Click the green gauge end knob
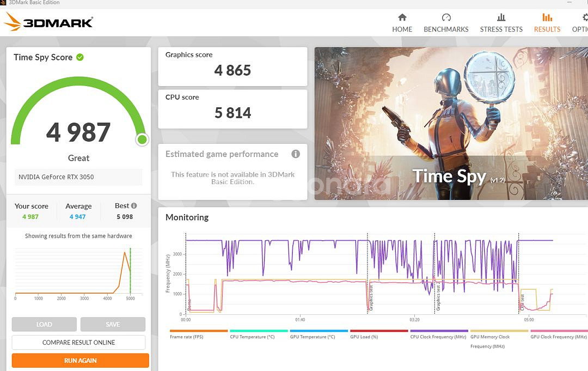Screen dimensions: 588x371 tap(142, 139)
